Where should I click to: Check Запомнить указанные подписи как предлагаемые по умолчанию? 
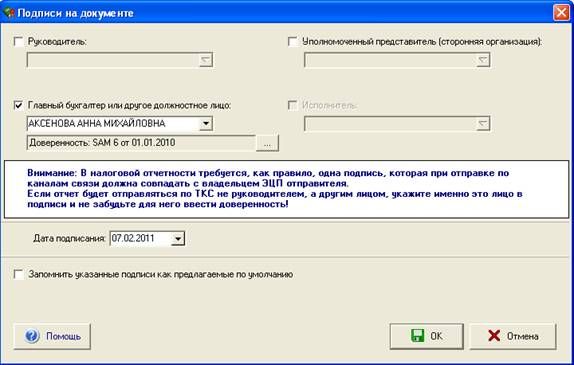pyautogui.click(x=18, y=274)
